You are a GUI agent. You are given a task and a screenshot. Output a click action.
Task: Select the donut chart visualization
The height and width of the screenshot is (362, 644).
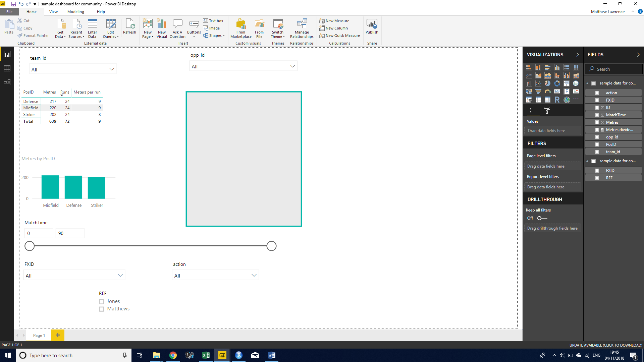point(557,83)
